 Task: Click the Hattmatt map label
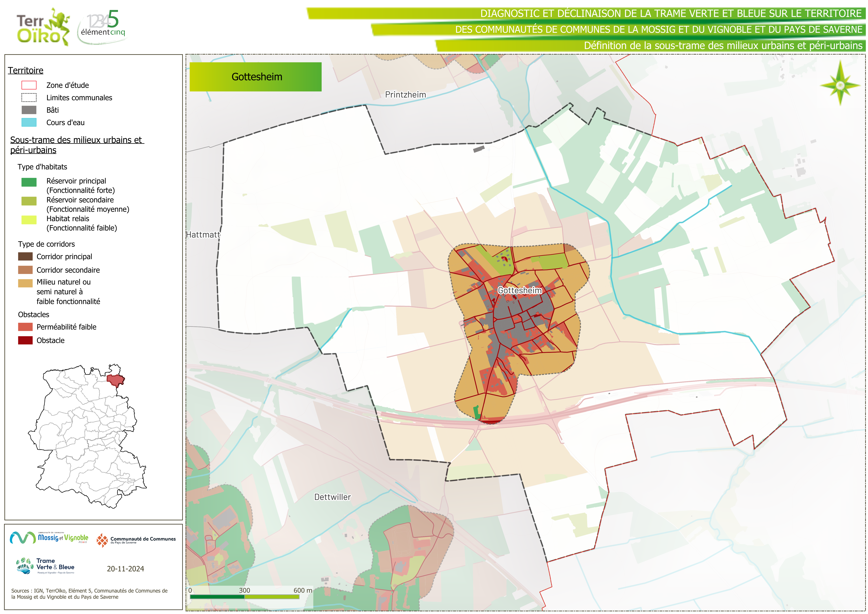coord(203,235)
